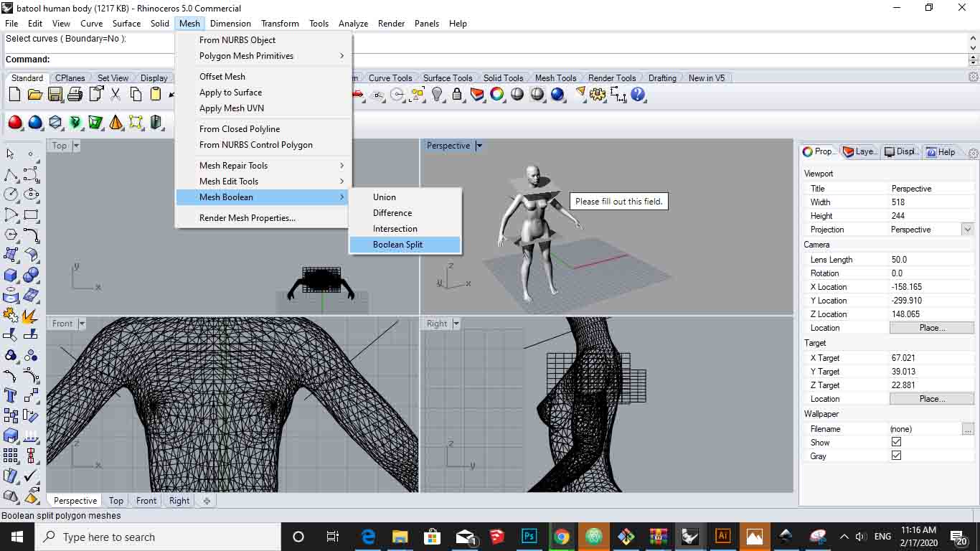Screen dimensions: 980x551
Task: Switch to the Layers panel tab
Action: point(859,152)
